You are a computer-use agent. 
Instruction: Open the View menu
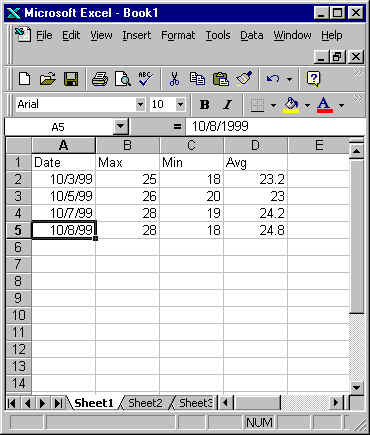point(101,35)
